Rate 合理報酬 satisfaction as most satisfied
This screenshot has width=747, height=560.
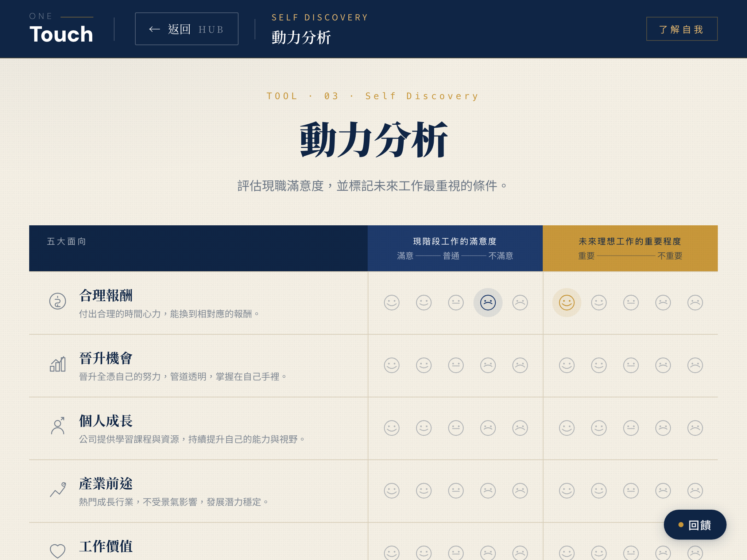pyautogui.click(x=392, y=303)
